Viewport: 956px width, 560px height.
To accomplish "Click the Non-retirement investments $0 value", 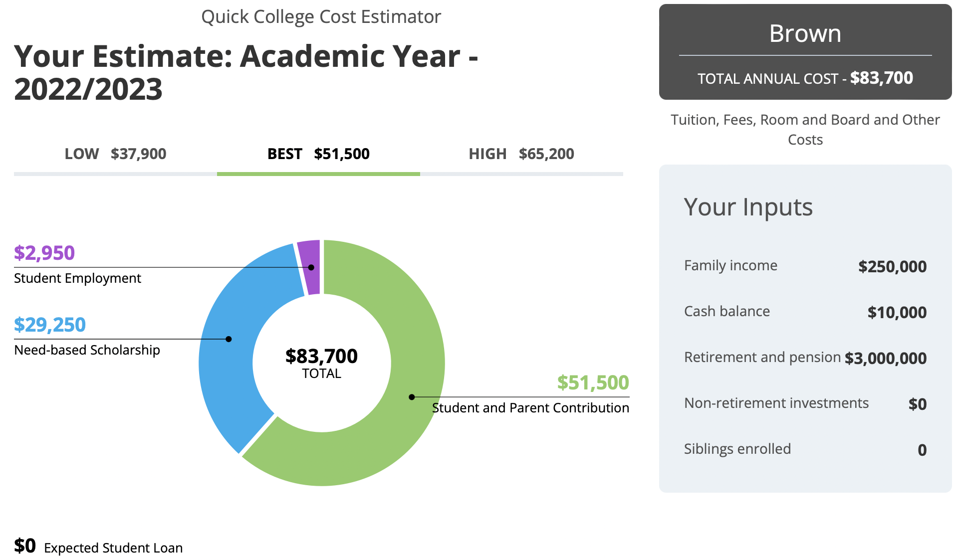I will tap(917, 404).
